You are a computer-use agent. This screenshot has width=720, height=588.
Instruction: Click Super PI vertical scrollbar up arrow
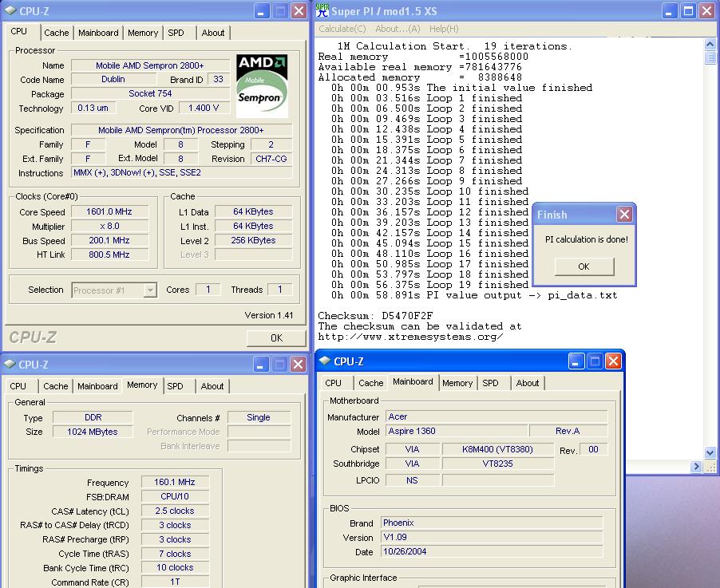tap(710, 45)
